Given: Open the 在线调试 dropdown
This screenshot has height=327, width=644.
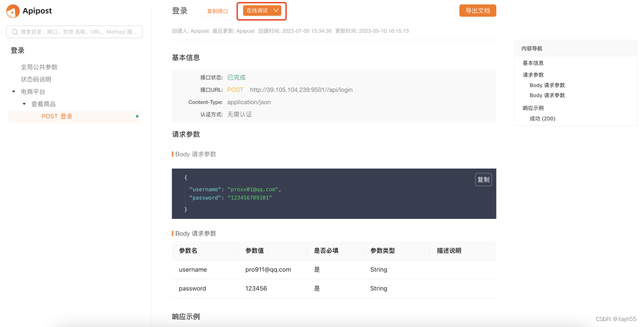Looking at the screenshot, I should [x=261, y=10].
